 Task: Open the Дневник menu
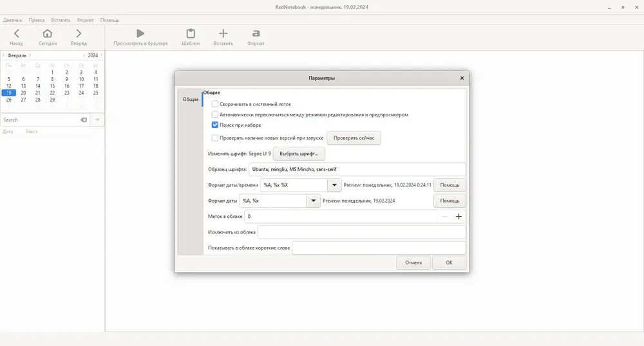[x=13, y=20]
